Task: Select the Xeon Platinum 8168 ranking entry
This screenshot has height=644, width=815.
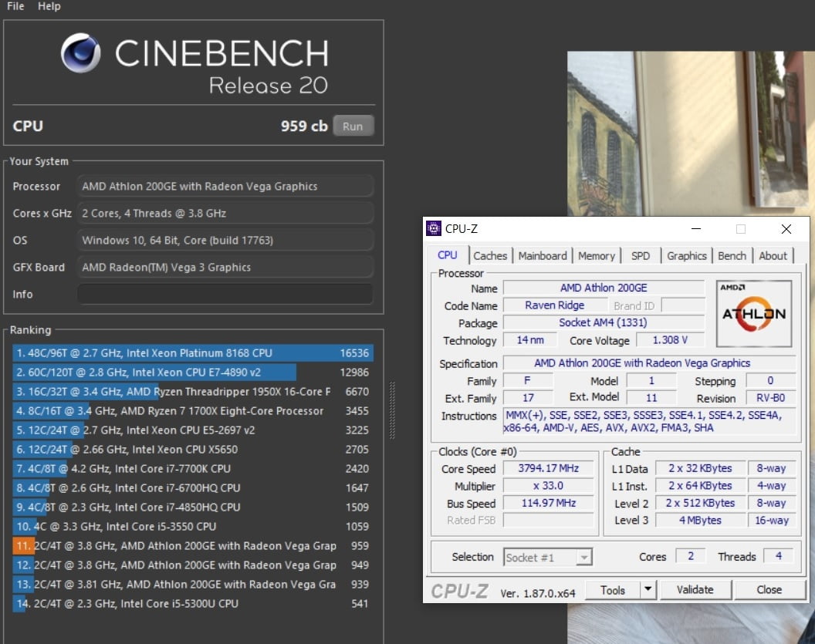Action: tap(193, 353)
